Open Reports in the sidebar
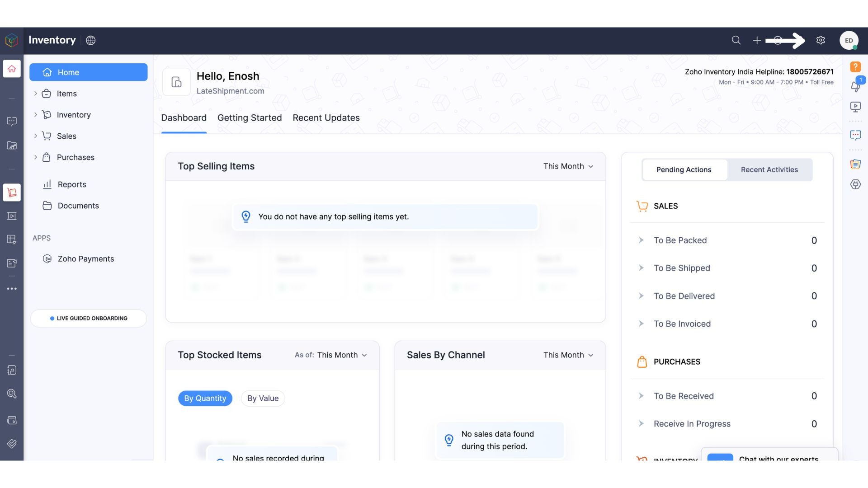This screenshot has width=868, height=488. (x=71, y=184)
